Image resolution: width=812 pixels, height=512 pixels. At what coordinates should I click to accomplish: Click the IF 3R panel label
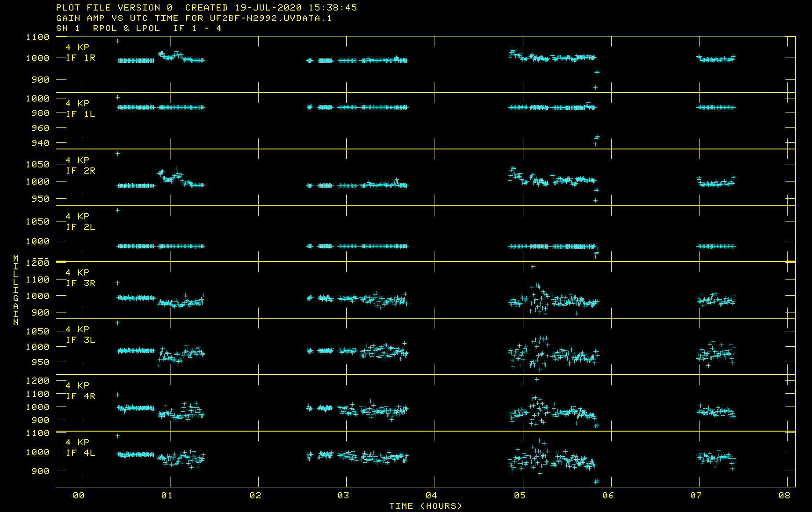coord(80,283)
